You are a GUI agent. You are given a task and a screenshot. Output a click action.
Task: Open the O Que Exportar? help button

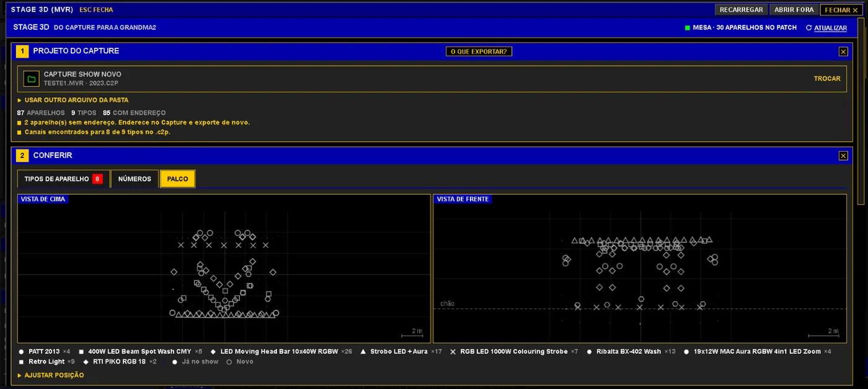tap(479, 51)
